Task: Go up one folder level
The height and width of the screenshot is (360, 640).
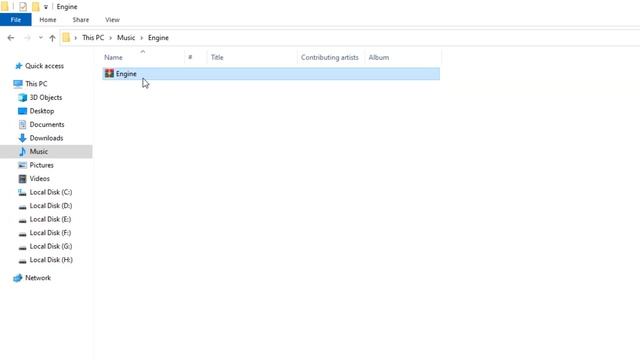Action: point(52,38)
